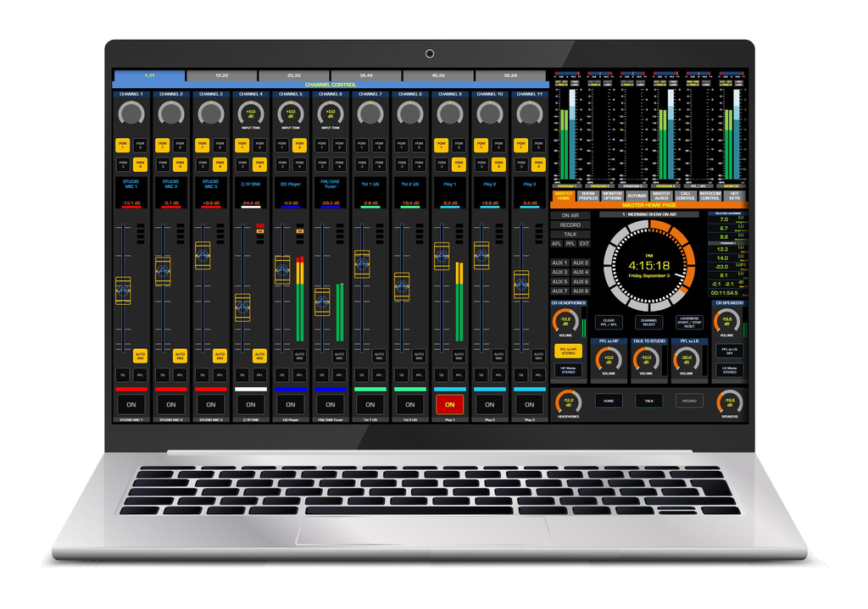Click the RECORD button below ON AIR
Image resolution: width=868 pixels, height=609 pixels.
(570, 225)
